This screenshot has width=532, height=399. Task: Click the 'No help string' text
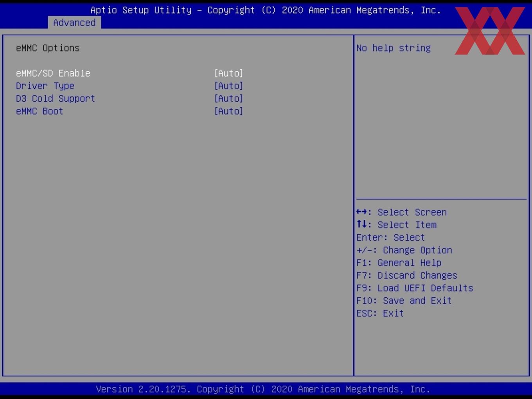(394, 48)
